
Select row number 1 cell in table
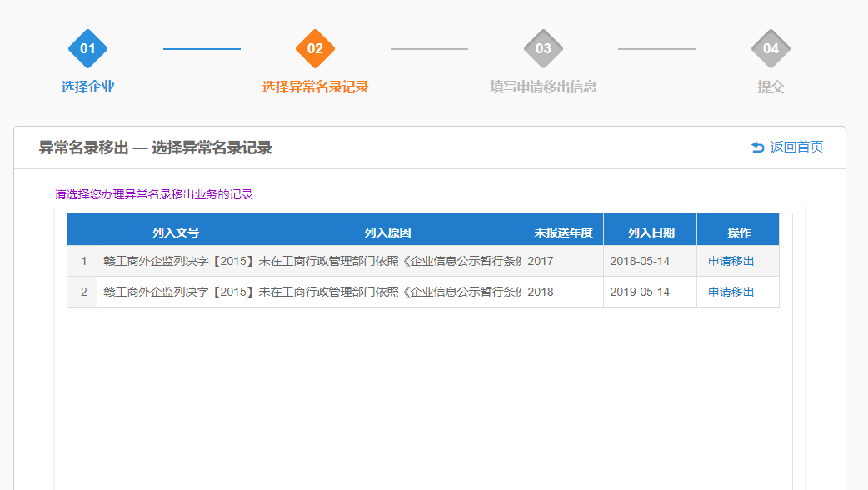coord(83,261)
